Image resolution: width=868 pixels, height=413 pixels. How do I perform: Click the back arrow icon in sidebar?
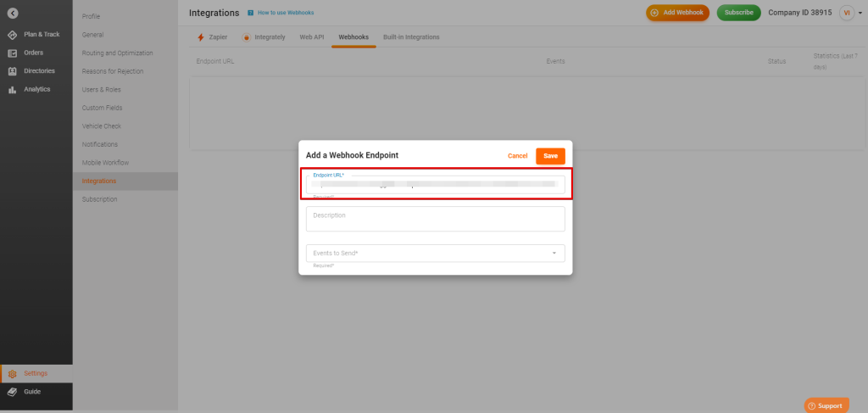[12, 14]
